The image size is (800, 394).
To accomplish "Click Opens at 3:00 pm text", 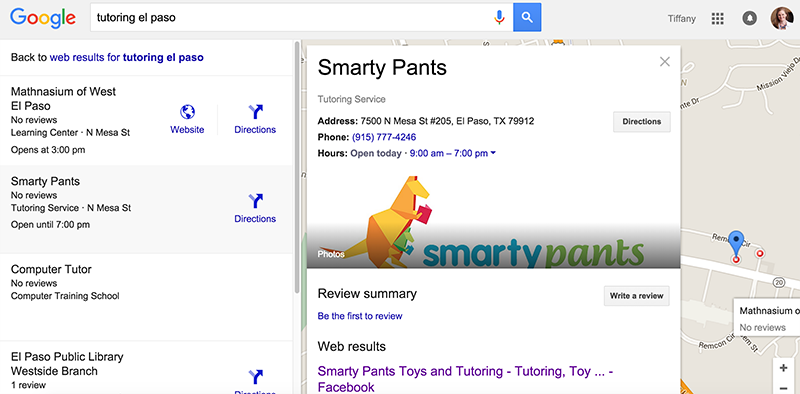I will [x=48, y=150].
